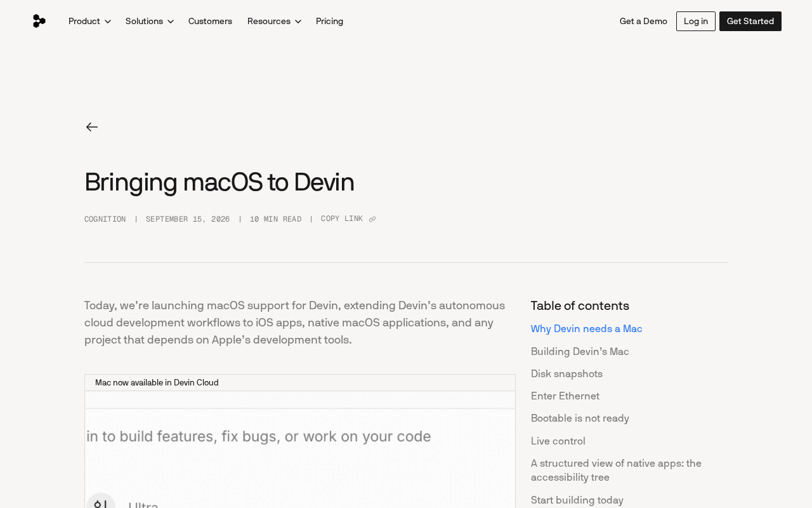The width and height of the screenshot is (812, 508).
Task: Jump to Live control section
Action: (558, 441)
